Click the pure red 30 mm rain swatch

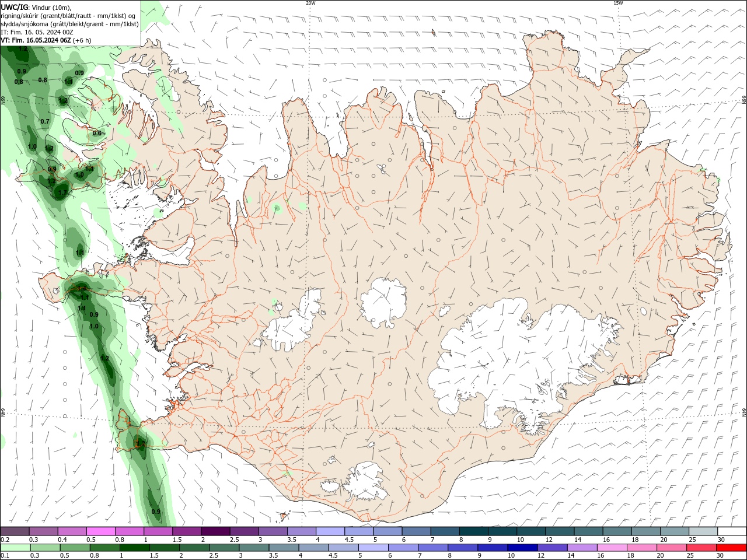coord(731,548)
